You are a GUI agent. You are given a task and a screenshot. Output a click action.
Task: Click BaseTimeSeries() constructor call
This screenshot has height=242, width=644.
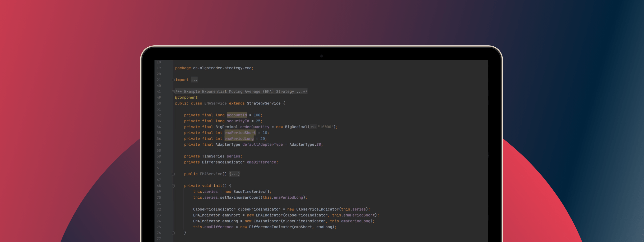click(251, 192)
